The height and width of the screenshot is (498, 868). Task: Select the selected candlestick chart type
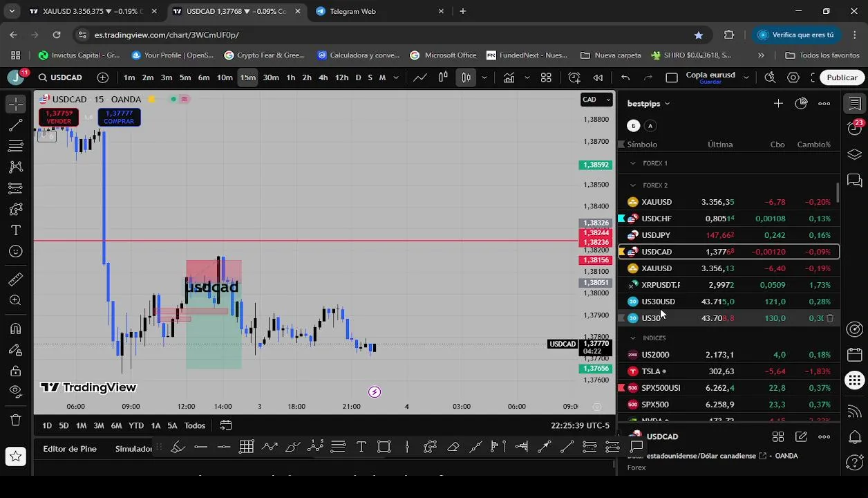466,77
